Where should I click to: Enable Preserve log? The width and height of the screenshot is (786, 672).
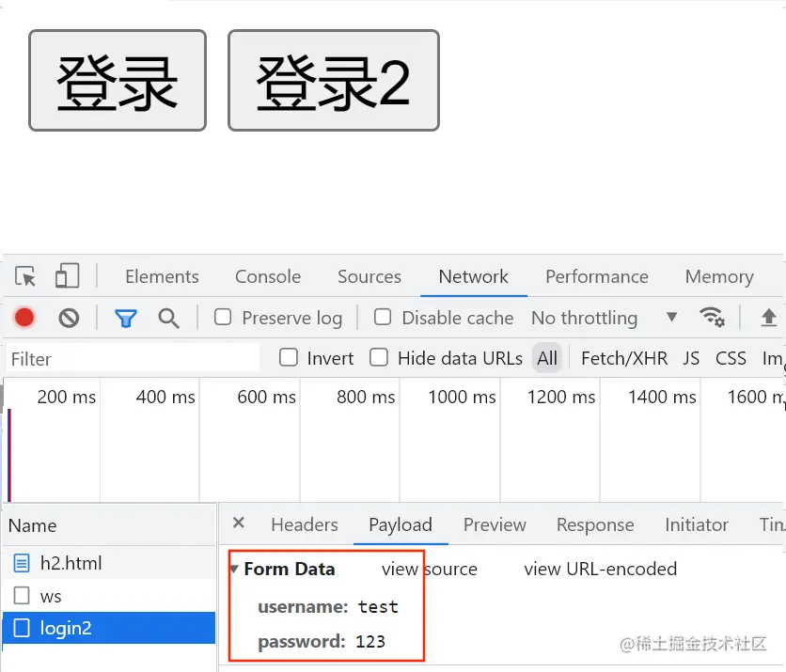tap(223, 318)
